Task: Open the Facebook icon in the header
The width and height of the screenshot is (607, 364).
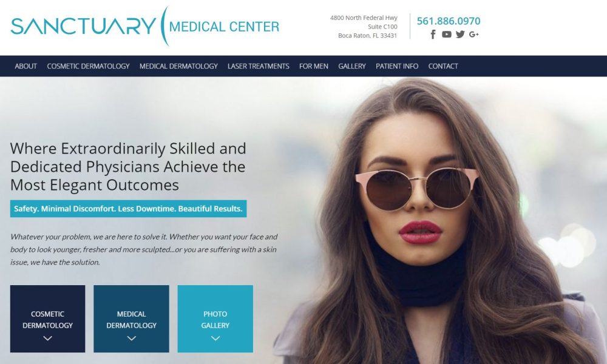Action: 433,35
